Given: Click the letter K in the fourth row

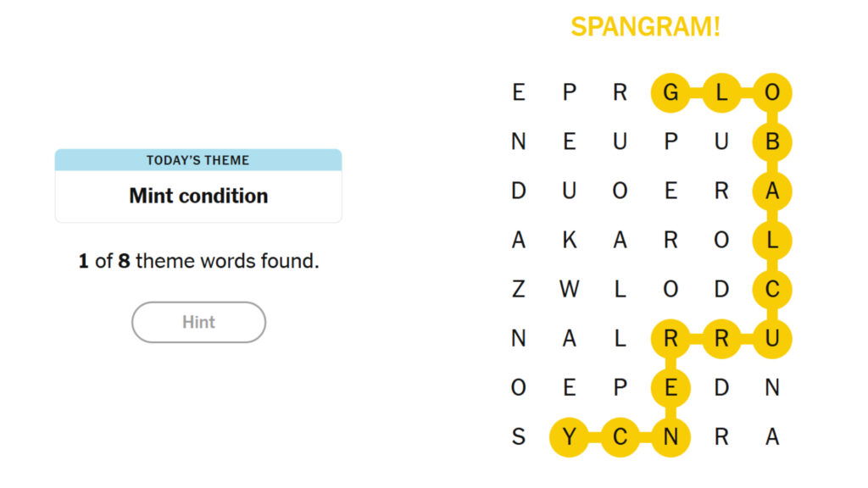Looking at the screenshot, I should pyautogui.click(x=570, y=240).
